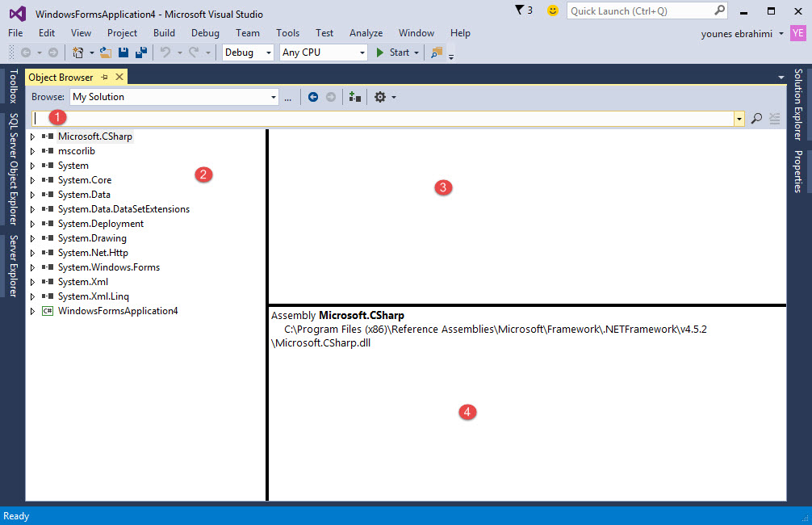Click the feedback smiley face icon
812x525 pixels.
(x=552, y=10)
